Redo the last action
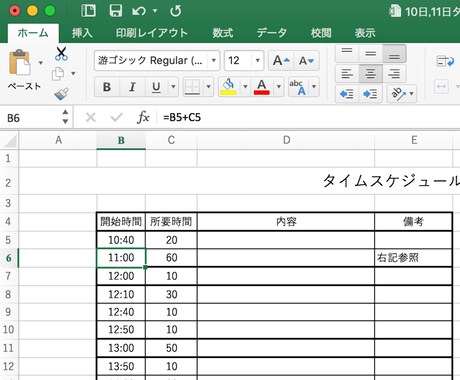The image size is (460, 380). coord(176,11)
